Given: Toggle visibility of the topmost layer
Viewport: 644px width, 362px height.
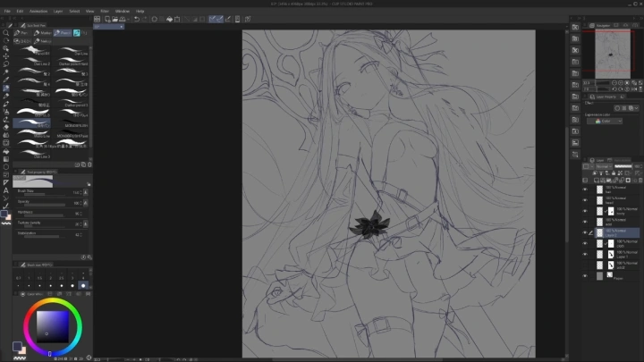Looking at the screenshot, I should 585,189.
